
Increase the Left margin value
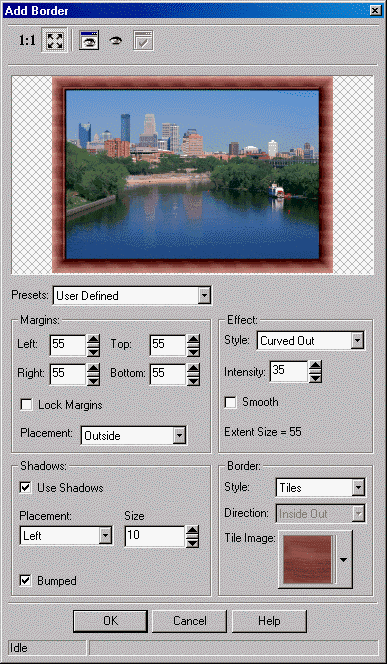point(93,340)
